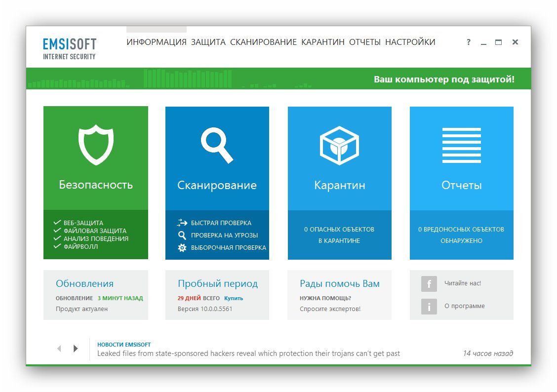Show next news with right arrow

point(76,349)
